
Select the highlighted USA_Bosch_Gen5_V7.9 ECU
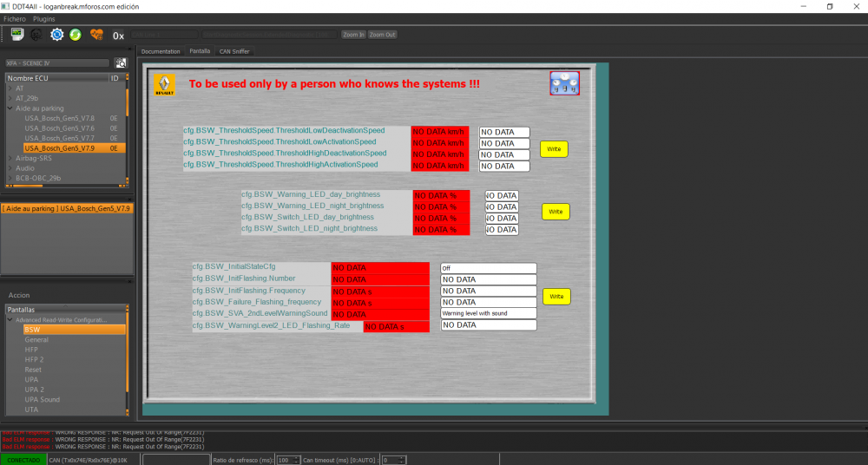pos(74,147)
